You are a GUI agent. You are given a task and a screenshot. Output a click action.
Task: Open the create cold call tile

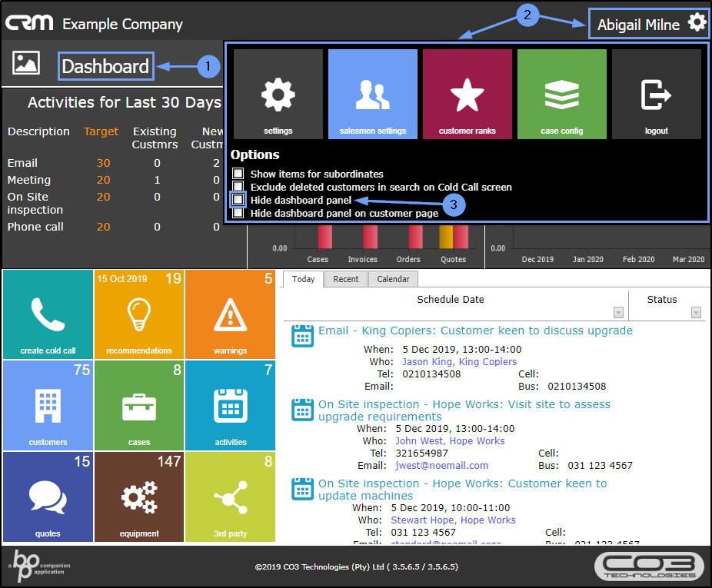[x=48, y=314]
